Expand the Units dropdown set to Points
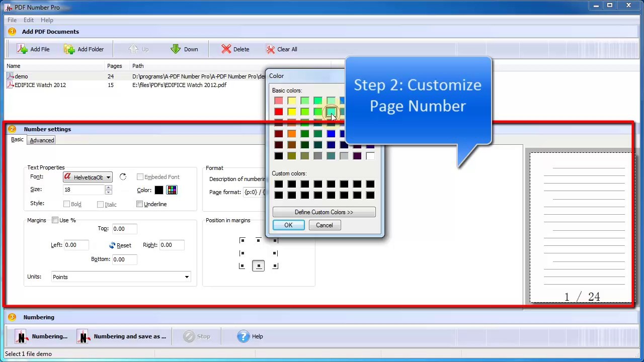The image size is (644, 362). [121, 277]
